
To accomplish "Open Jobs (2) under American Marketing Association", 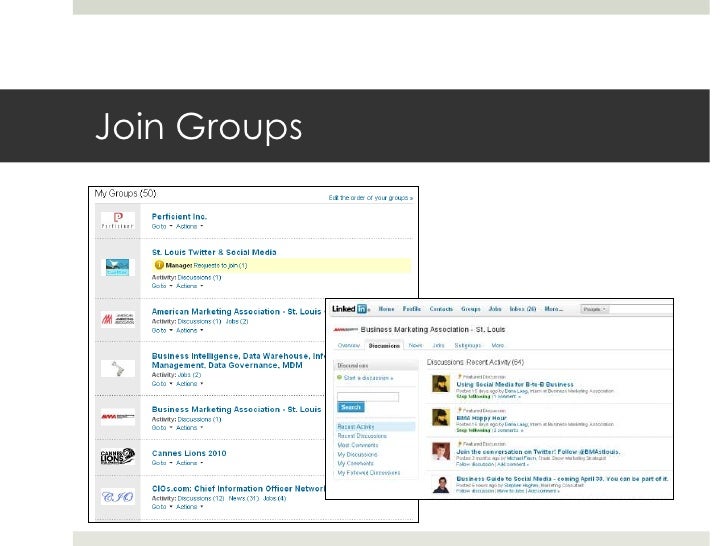I will pos(237,321).
